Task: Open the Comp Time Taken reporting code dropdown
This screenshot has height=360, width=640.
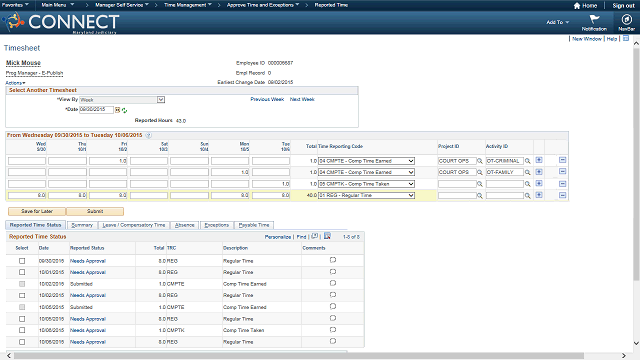Action: point(367,184)
